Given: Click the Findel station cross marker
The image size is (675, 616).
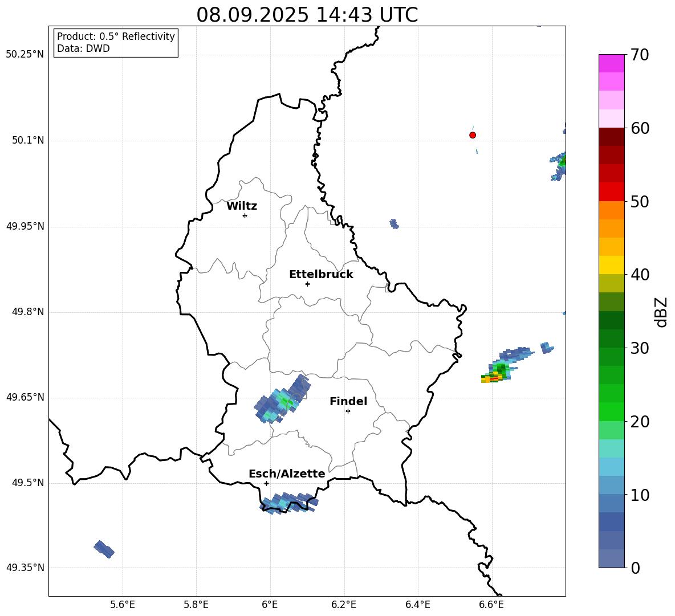Looking at the screenshot, I should 348,411.
